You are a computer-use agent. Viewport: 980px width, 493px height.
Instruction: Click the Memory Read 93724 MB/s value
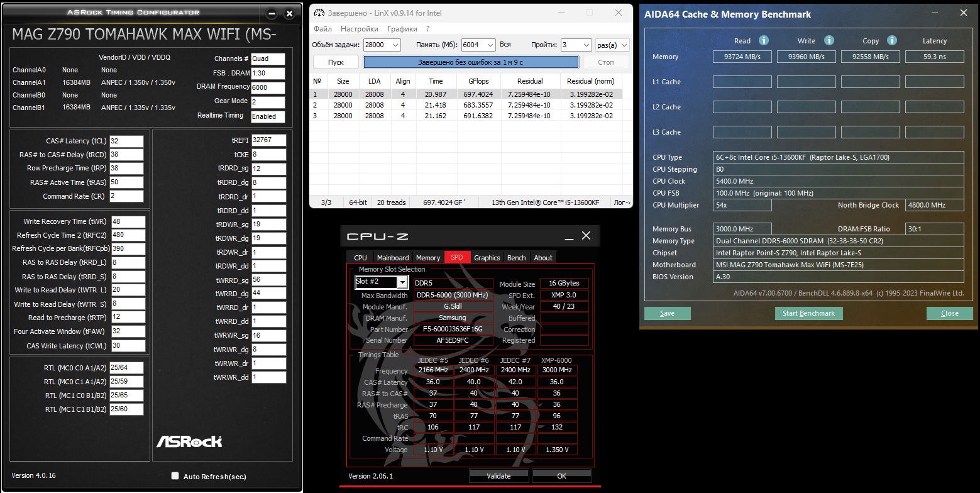pyautogui.click(x=742, y=57)
